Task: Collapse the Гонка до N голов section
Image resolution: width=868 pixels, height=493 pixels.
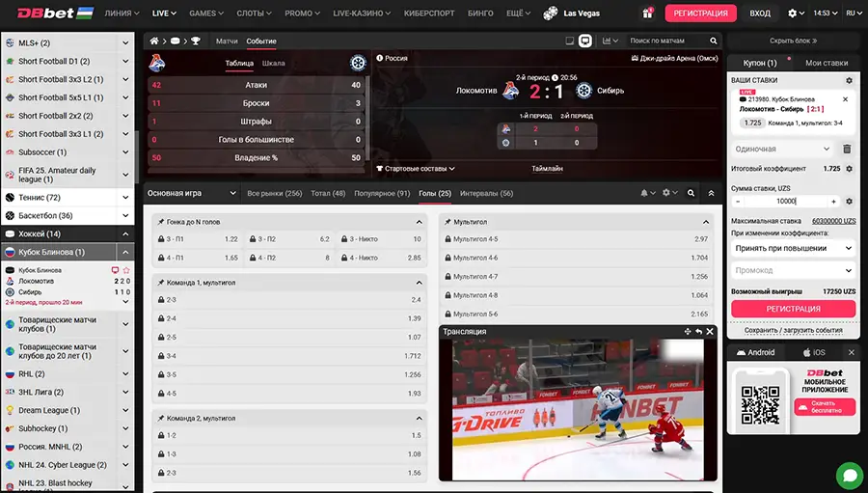Action: (420, 222)
